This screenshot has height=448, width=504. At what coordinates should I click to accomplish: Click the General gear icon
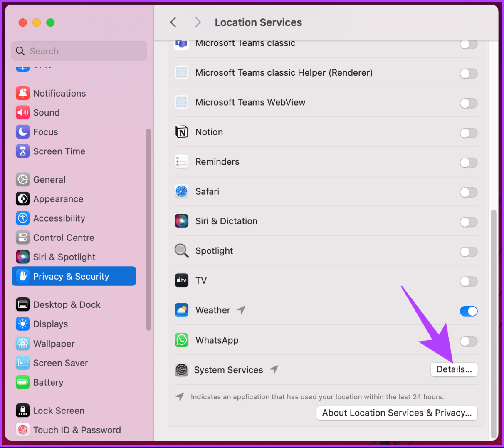tap(23, 180)
